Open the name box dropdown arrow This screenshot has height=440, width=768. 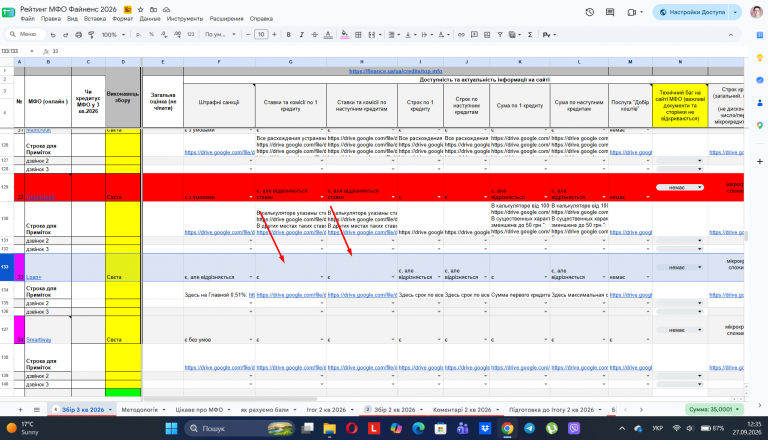click(32, 51)
